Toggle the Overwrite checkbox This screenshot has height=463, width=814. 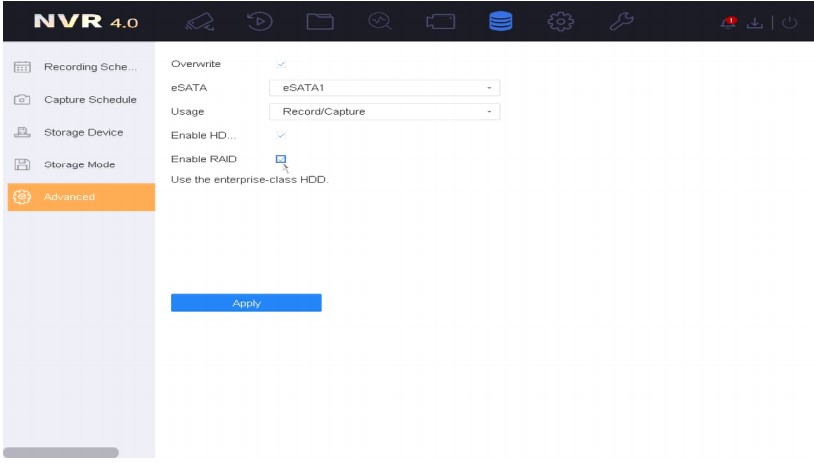281,64
